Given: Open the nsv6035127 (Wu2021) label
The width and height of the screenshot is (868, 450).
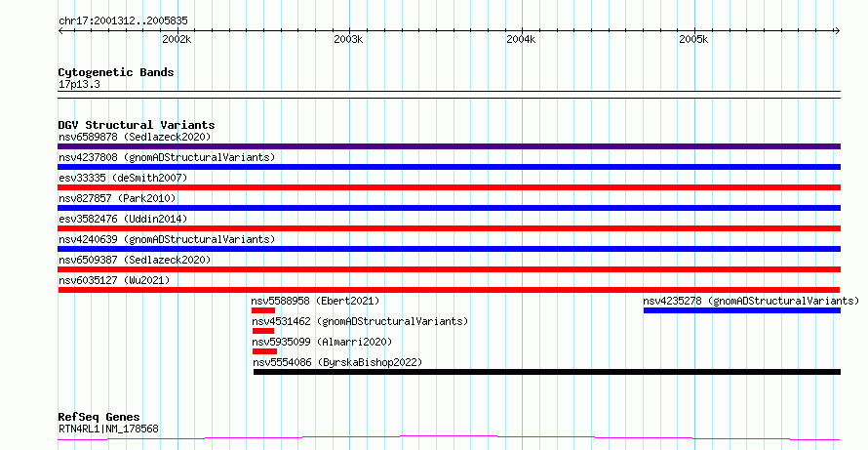Looking at the screenshot, I should pos(114,280).
